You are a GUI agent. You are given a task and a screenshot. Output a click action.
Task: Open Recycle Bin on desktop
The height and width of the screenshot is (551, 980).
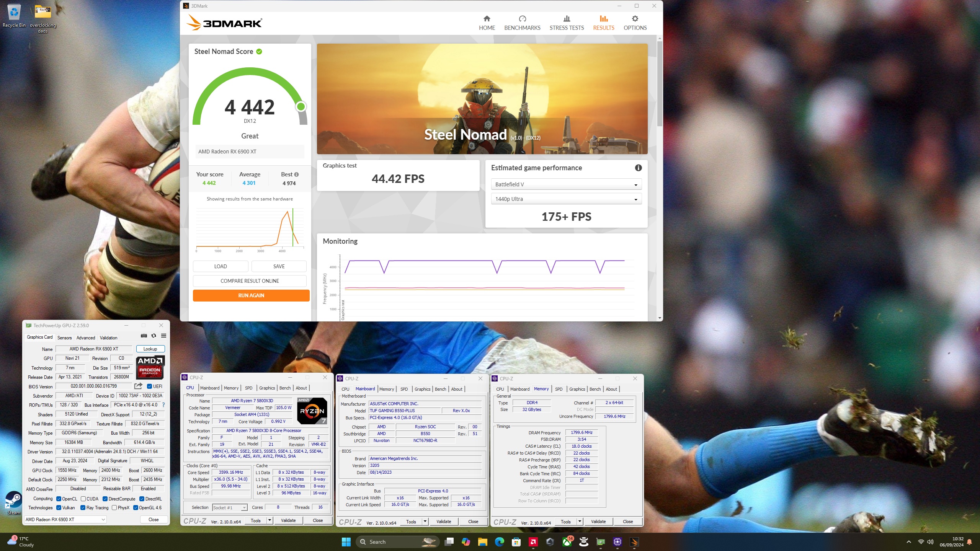point(14,16)
